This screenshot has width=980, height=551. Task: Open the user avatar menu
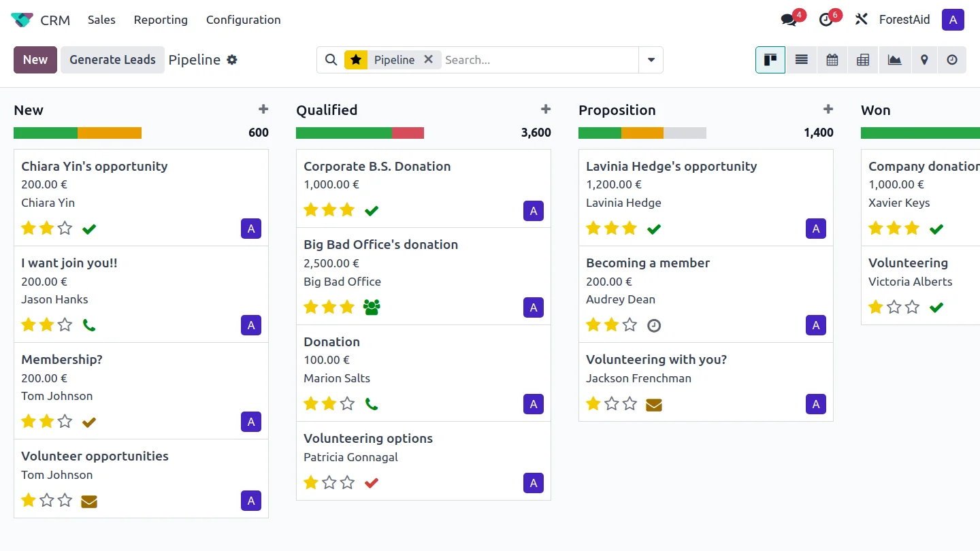click(x=953, y=20)
